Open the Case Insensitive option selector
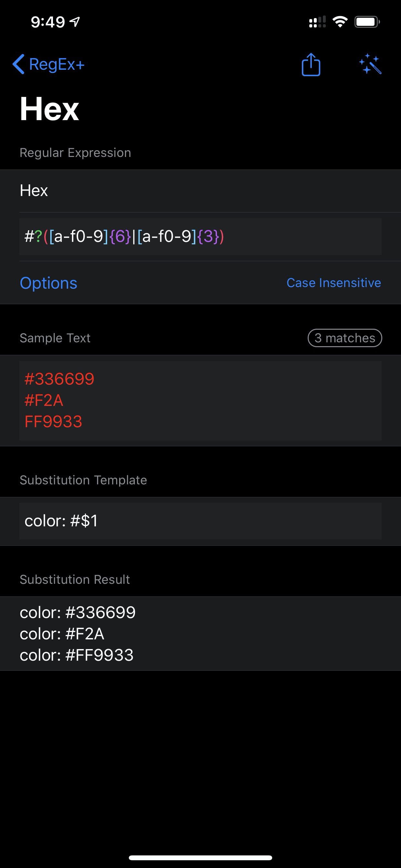 pyautogui.click(x=334, y=283)
